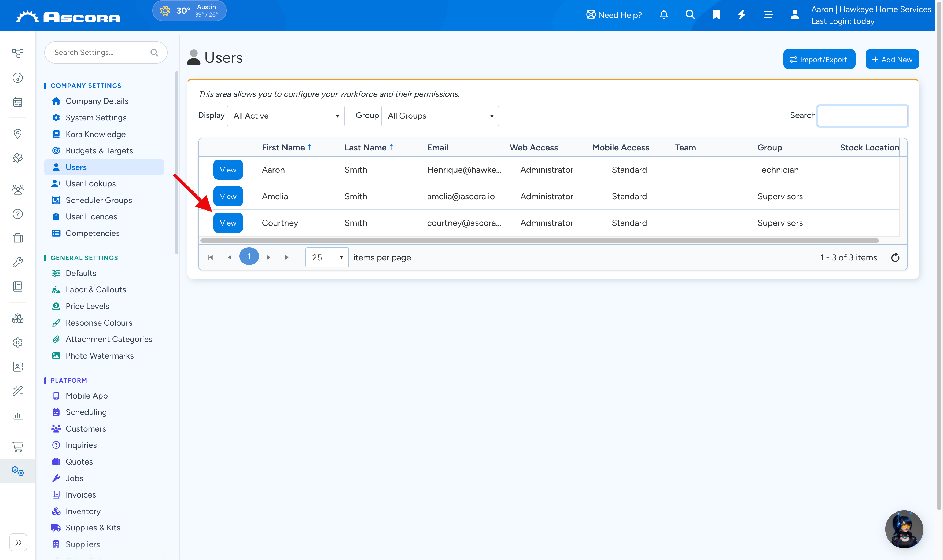This screenshot has width=943, height=560.
Task: Click the header magnifier search icon
Action: pyautogui.click(x=690, y=15)
